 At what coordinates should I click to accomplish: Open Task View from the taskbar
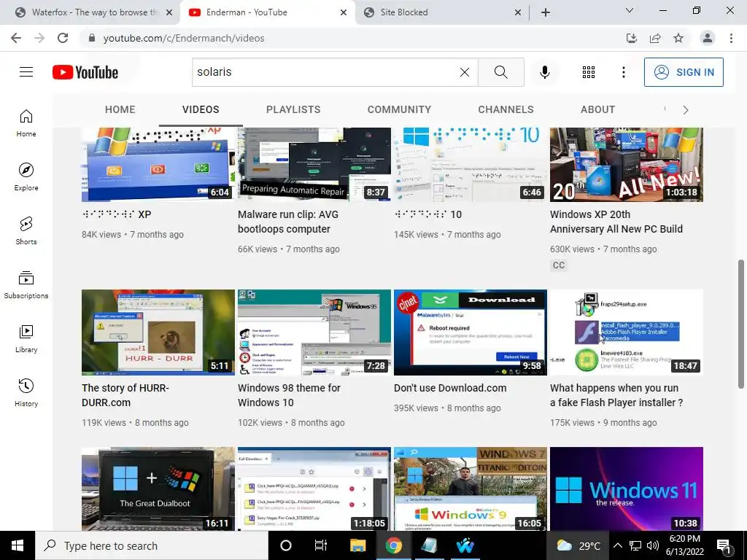(321, 545)
